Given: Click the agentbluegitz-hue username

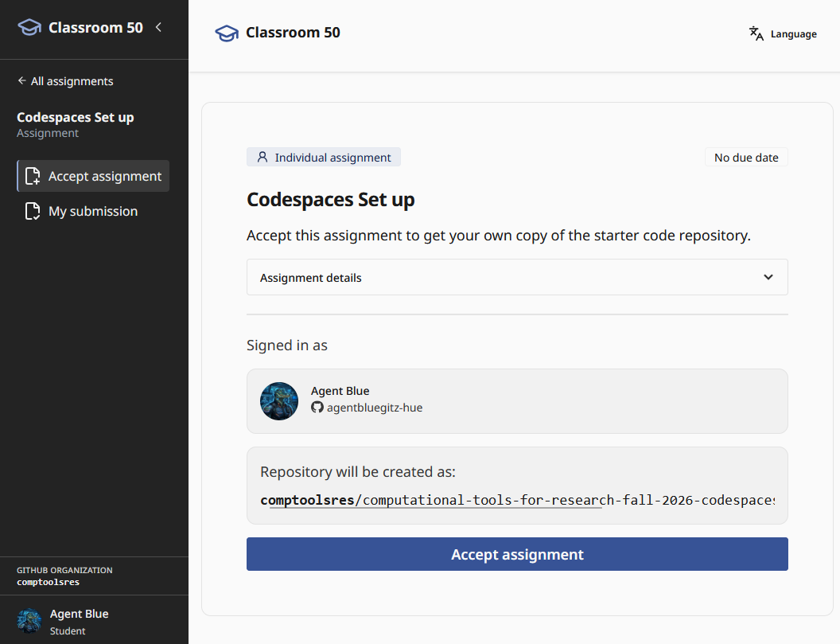Looking at the screenshot, I should point(375,408).
